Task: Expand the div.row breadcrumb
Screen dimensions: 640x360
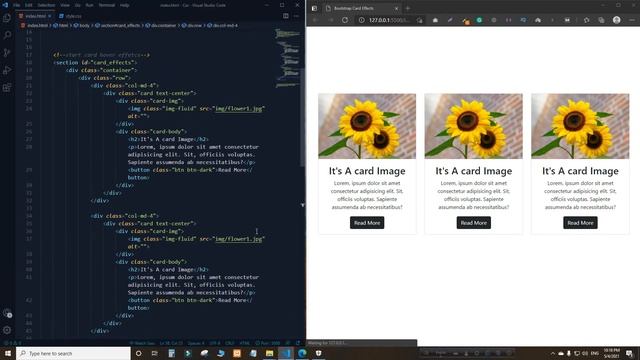Action: pos(192,25)
